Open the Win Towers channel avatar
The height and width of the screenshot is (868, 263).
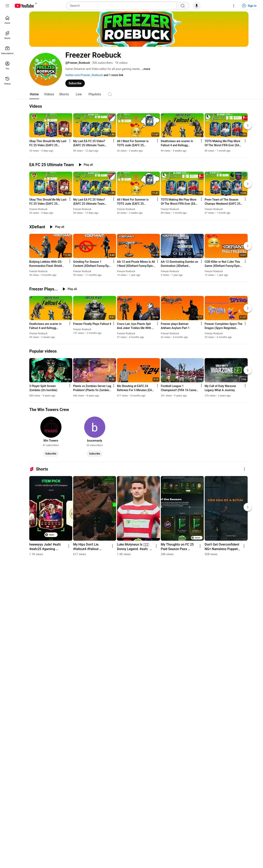click(51, 427)
